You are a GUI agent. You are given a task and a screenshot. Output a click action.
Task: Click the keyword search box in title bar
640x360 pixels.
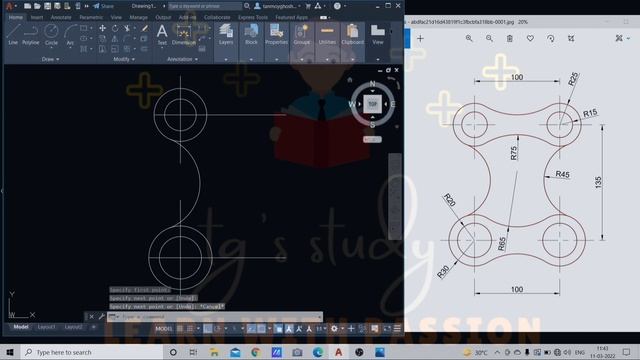click(x=204, y=6)
